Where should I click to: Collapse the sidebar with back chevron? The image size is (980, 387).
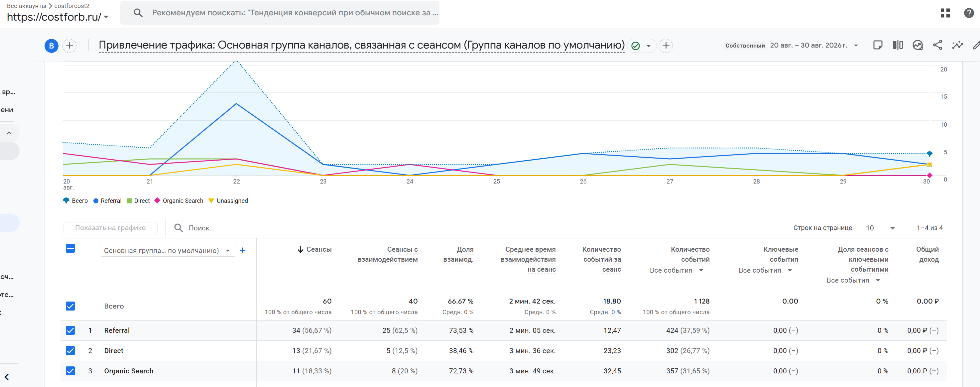point(7,377)
